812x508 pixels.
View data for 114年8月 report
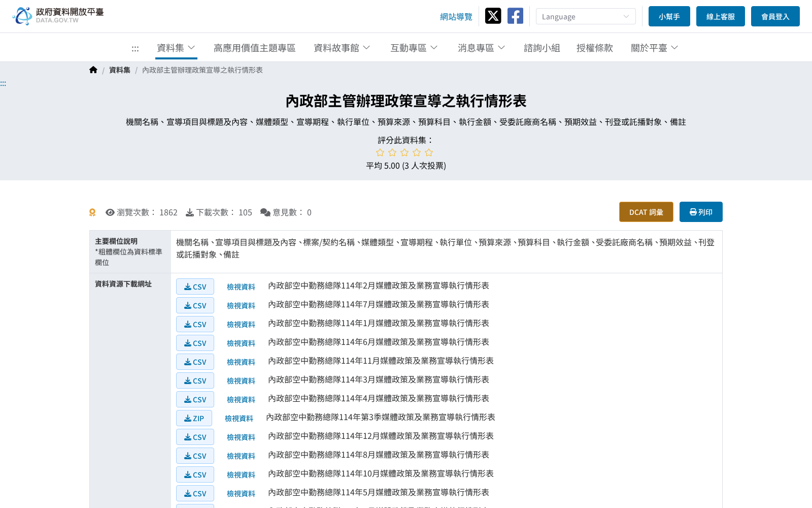241,456
